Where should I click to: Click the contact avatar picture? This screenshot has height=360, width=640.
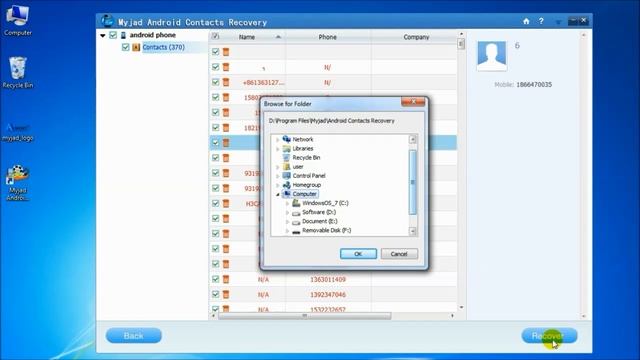pyautogui.click(x=492, y=56)
